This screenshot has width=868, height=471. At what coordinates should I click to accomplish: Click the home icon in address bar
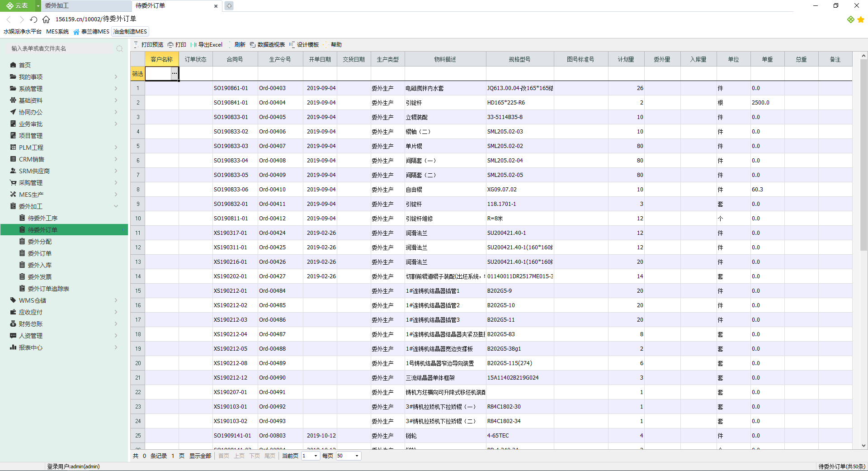point(46,19)
